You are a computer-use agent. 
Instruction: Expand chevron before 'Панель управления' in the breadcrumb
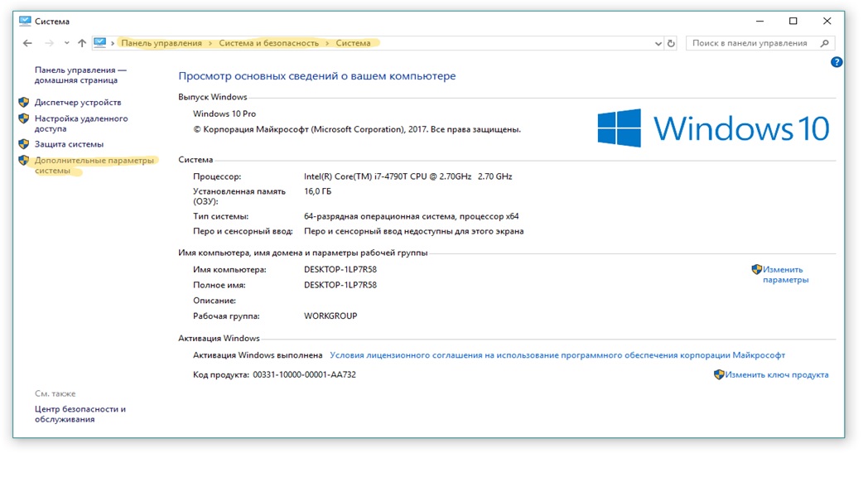point(113,43)
